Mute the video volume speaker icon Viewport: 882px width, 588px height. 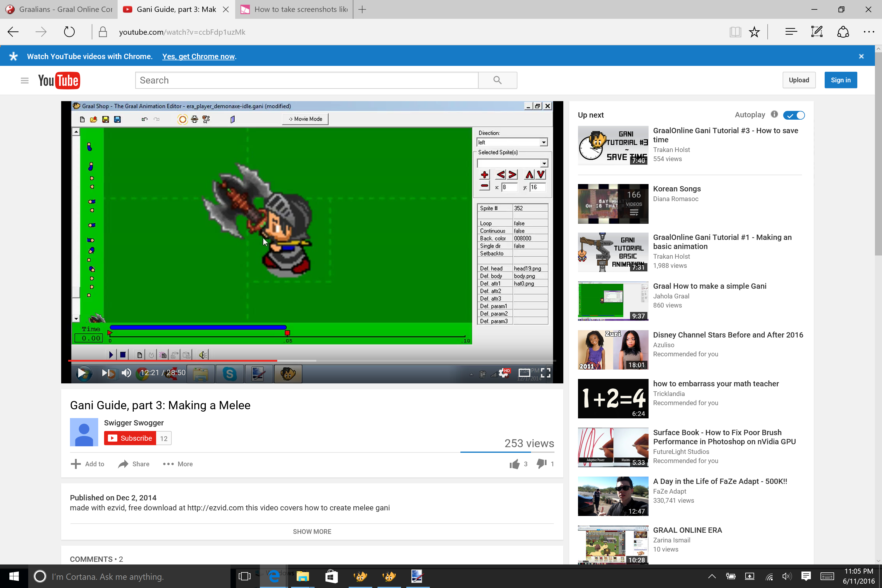point(126,373)
